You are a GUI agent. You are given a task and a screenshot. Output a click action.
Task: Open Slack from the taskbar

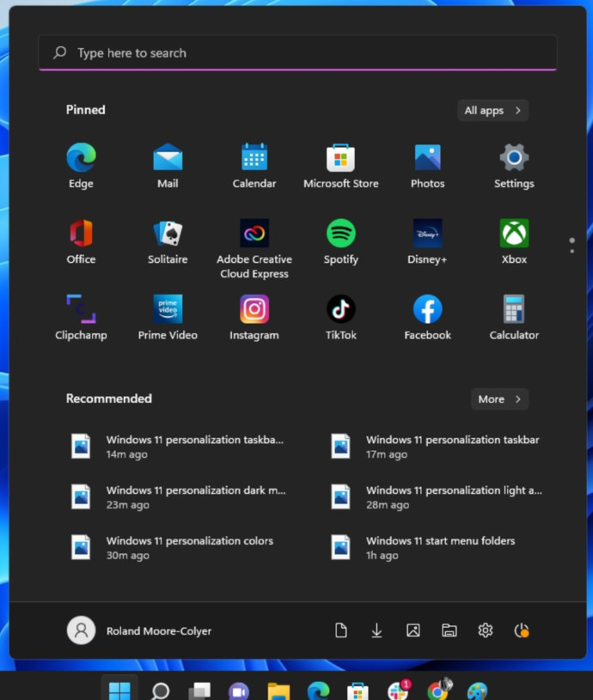pyautogui.click(x=398, y=691)
